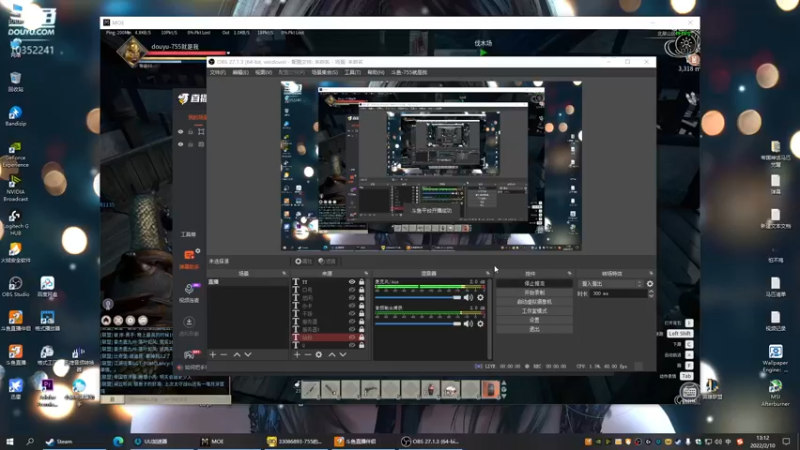This screenshot has width=800, height=450.
Task: Mute the microphone/Aux speaker icon
Action: click(468, 297)
